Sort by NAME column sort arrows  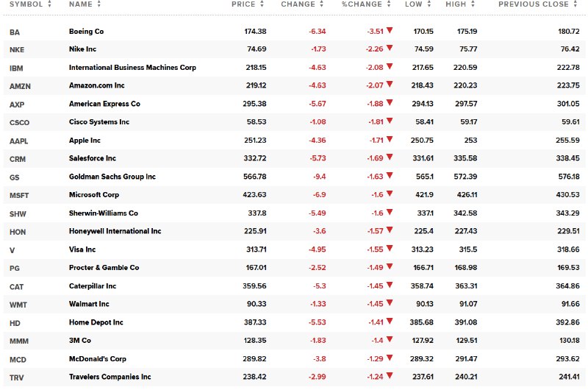[x=98, y=4]
